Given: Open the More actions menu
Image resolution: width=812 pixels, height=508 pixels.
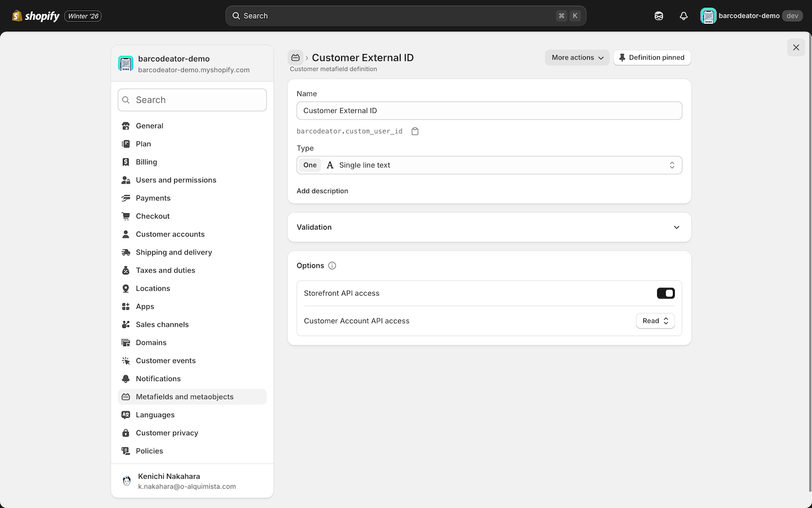Looking at the screenshot, I should click(x=576, y=57).
